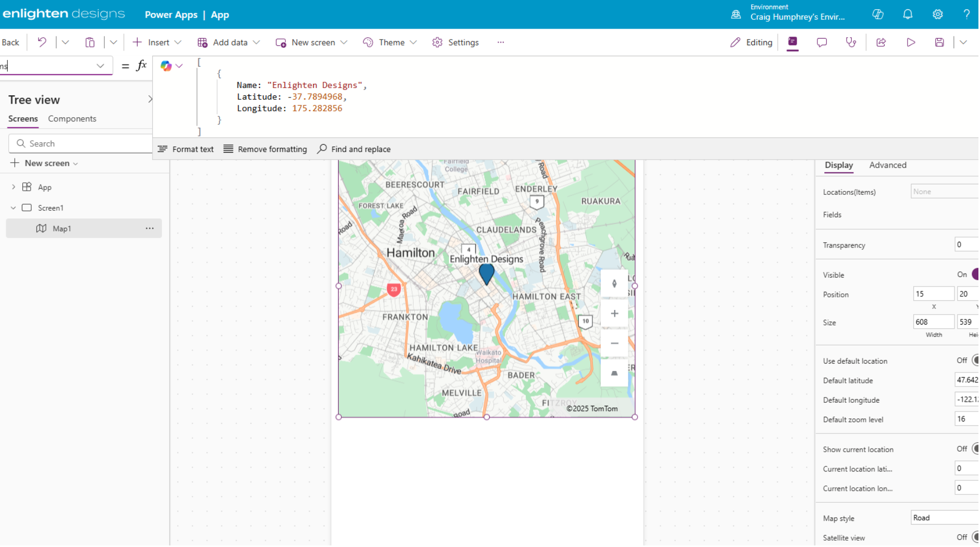Expand the paste options dropdown arrow
The width and height of the screenshot is (980, 547).
tap(113, 42)
